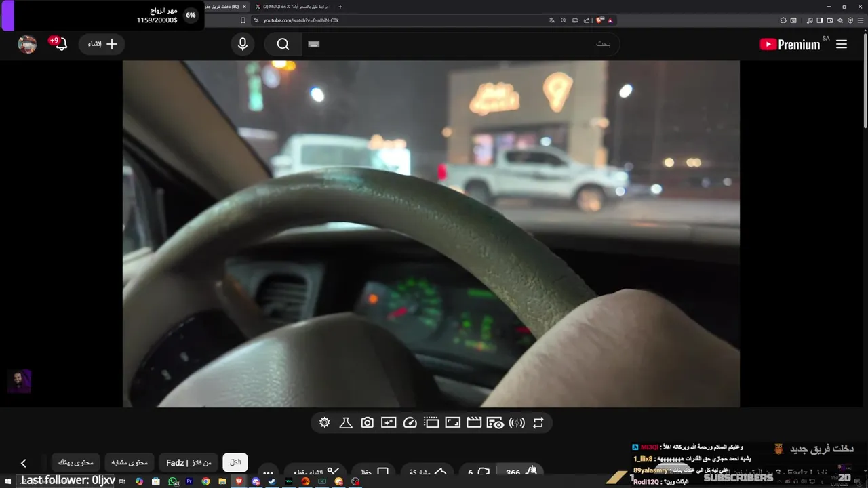868x488 pixels.
Task: Click the browser share page icon
Action: [587, 20]
